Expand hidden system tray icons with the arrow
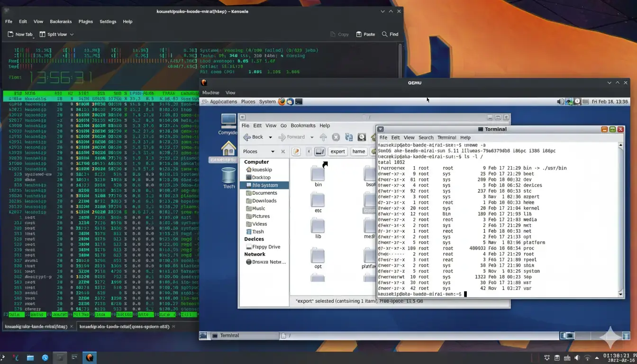This screenshot has height=364, width=637. tap(596, 358)
